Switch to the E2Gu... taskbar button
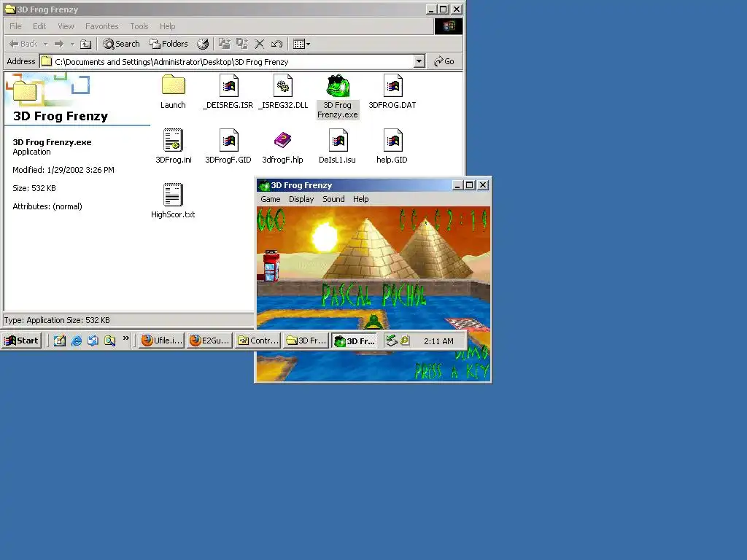Screen dimensions: 747x560 (x=209, y=341)
